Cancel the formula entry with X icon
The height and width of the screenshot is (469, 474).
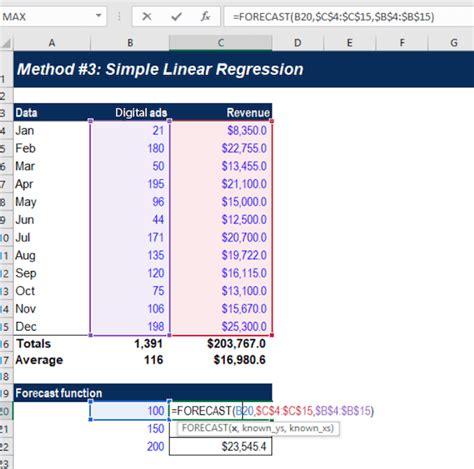tap(147, 16)
